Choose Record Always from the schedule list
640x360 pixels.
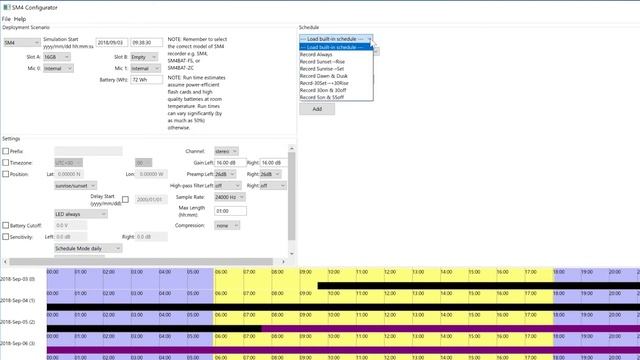pyautogui.click(x=336, y=54)
